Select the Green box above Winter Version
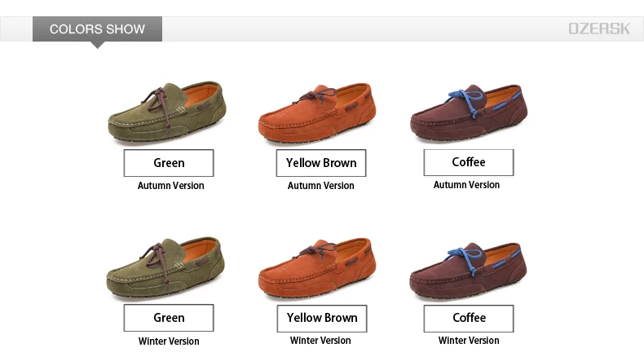 coord(169,318)
